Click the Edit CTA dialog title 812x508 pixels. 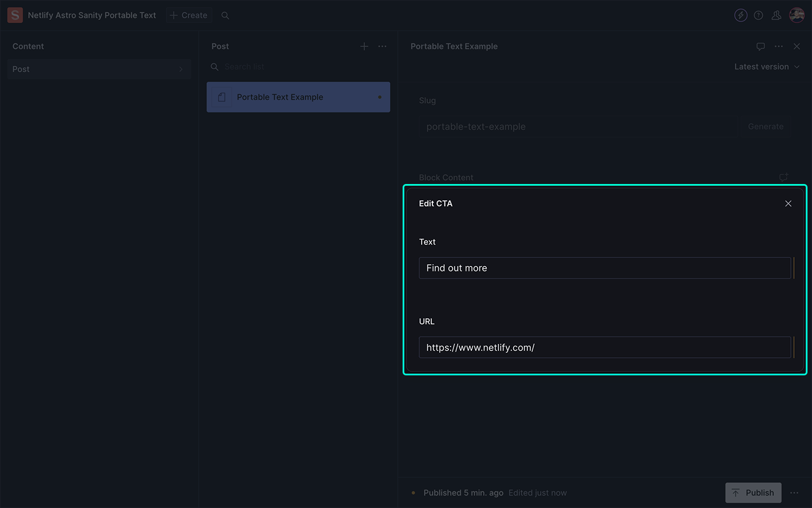tap(435, 204)
